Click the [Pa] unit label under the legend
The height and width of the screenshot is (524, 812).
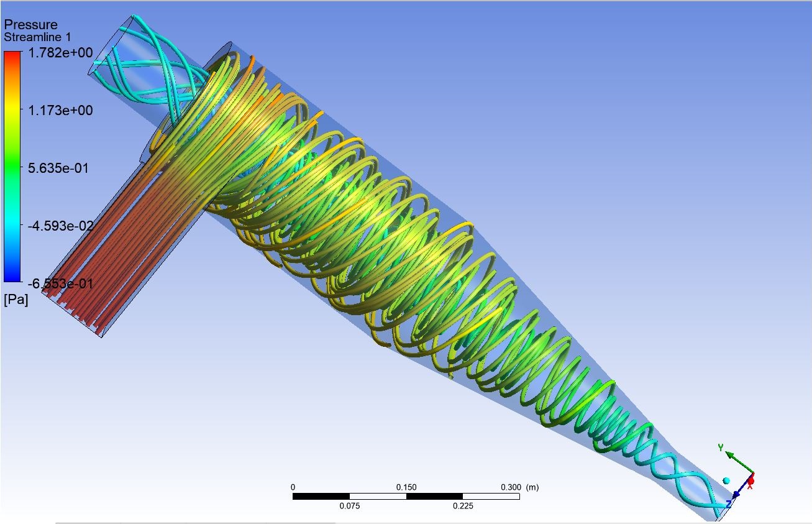[16, 300]
